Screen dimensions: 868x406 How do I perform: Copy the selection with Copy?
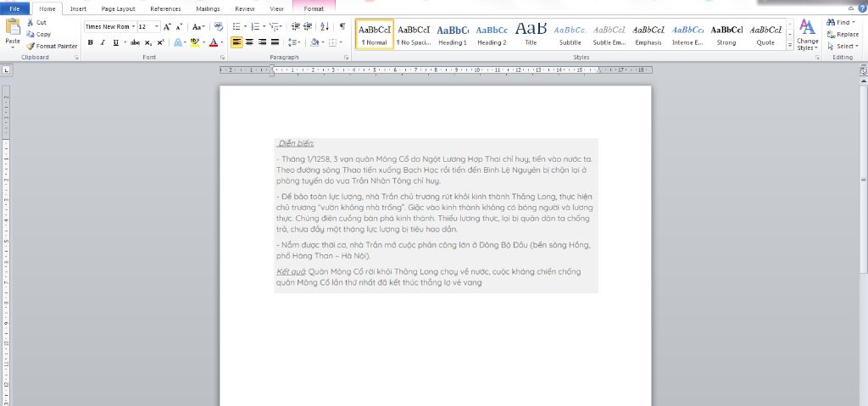click(x=39, y=35)
